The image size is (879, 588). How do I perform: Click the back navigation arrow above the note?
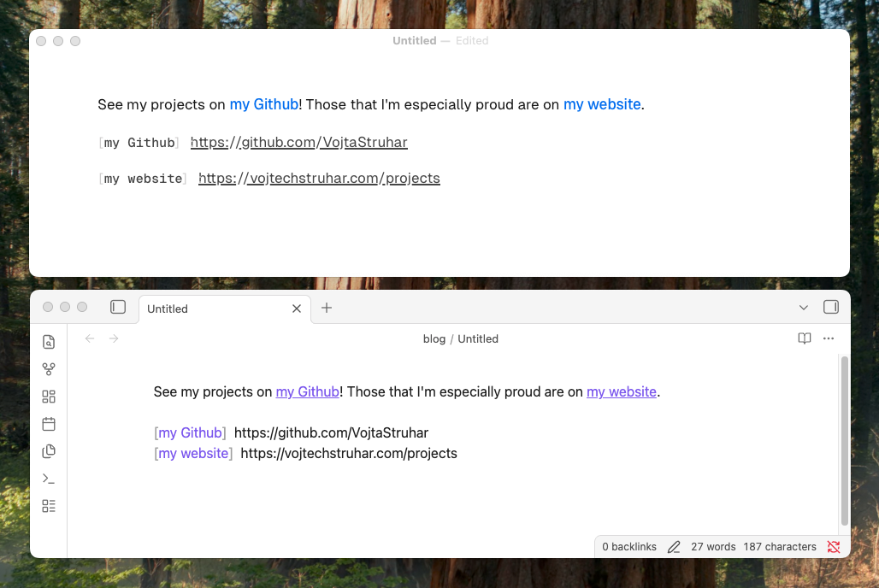pyautogui.click(x=90, y=338)
